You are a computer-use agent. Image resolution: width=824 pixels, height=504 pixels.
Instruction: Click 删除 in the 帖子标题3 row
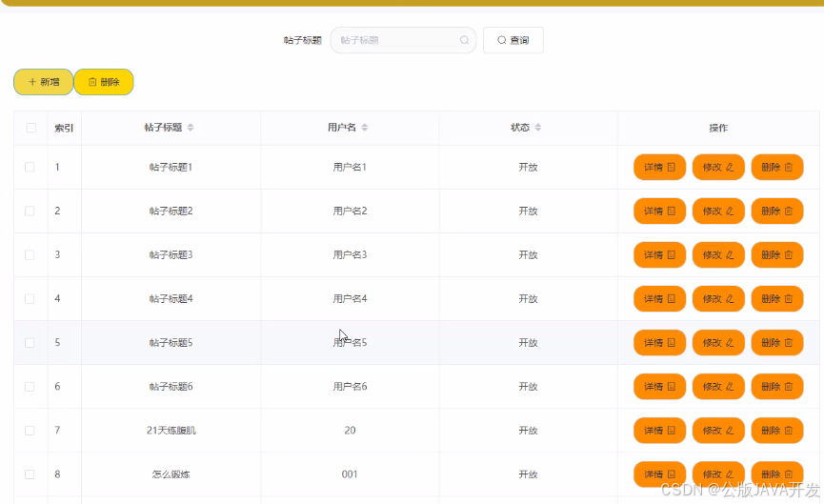click(x=777, y=255)
